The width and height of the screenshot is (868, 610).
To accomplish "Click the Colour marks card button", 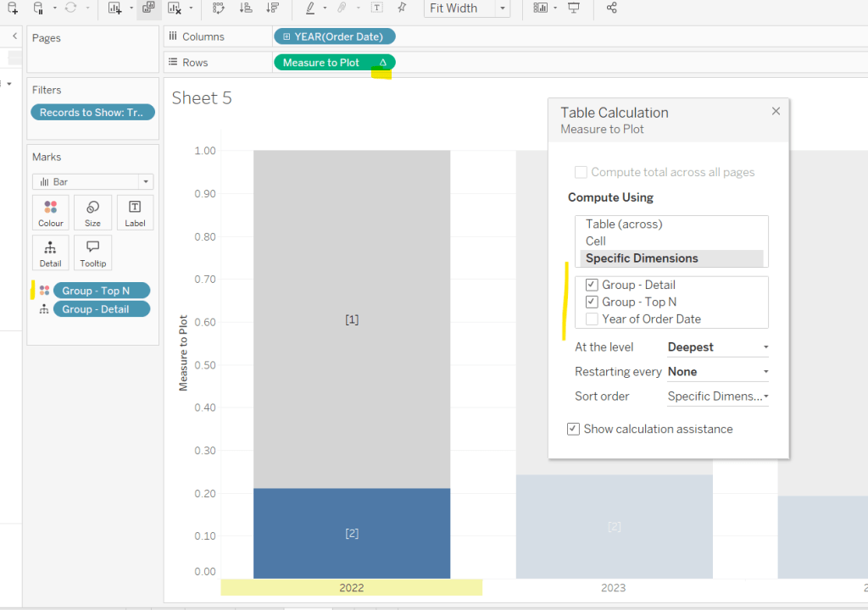I will tap(50, 213).
